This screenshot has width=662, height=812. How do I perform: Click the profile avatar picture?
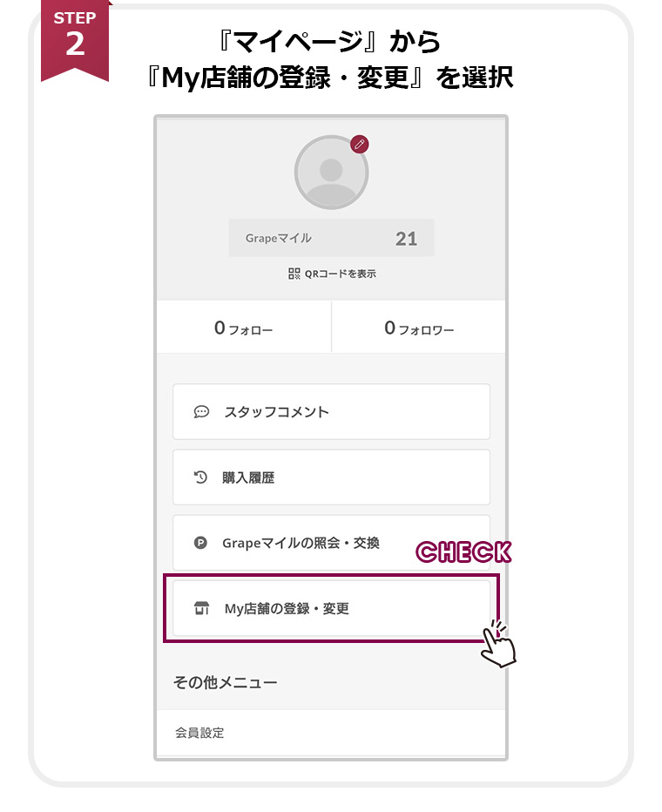coord(331,173)
